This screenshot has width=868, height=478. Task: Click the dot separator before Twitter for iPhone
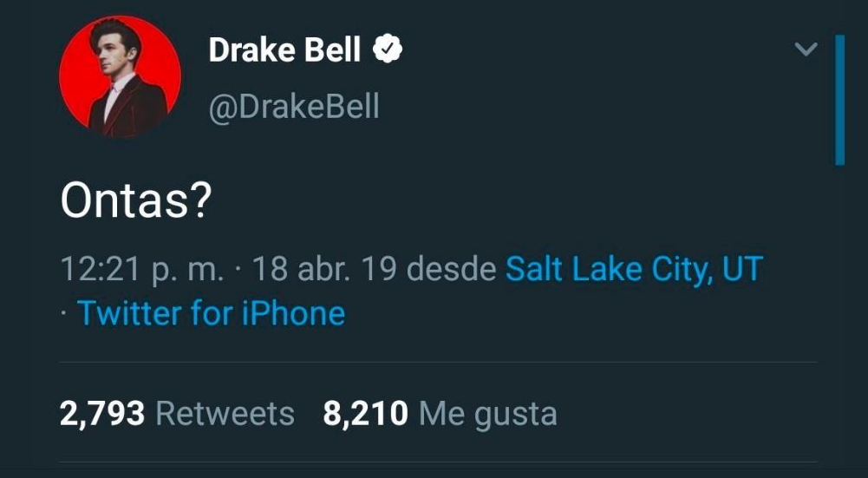64,313
